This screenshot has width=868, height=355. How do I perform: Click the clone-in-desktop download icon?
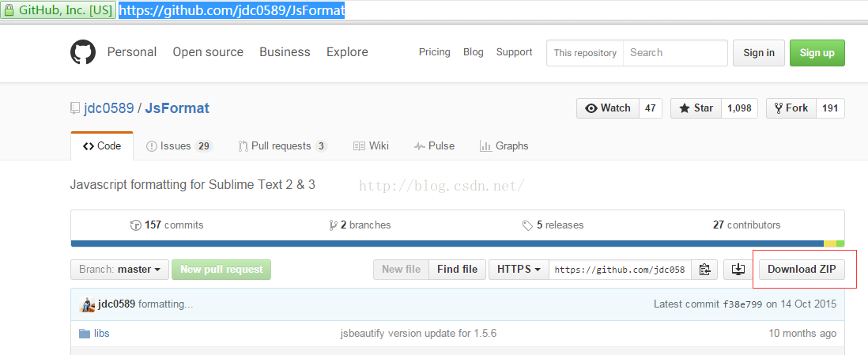tap(738, 270)
